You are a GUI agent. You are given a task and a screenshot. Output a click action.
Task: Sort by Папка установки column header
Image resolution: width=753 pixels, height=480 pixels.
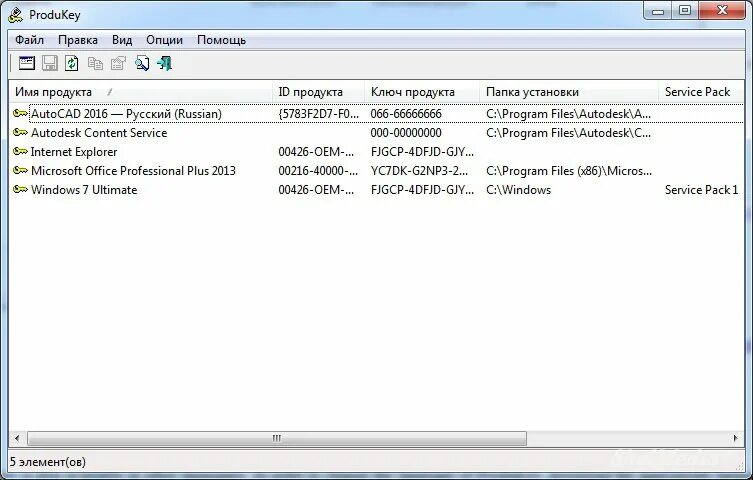(x=569, y=92)
